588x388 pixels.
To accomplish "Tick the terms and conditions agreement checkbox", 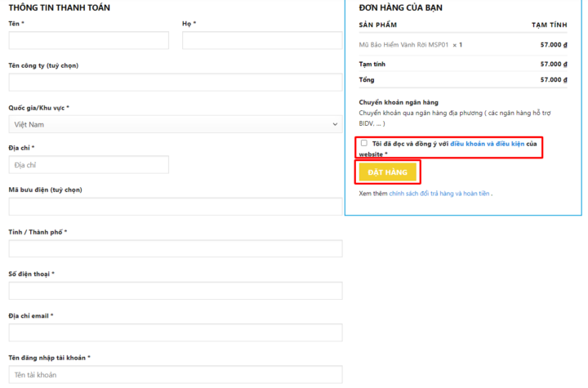I will coord(364,143).
